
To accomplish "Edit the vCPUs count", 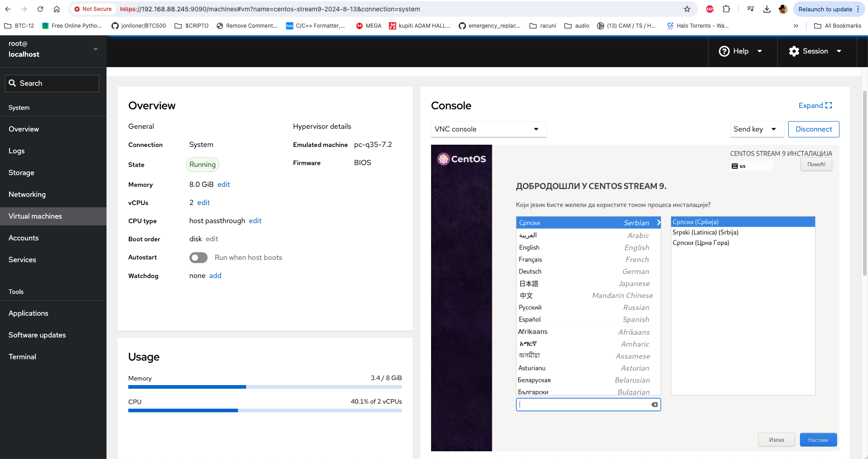I will [x=204, y=203].
